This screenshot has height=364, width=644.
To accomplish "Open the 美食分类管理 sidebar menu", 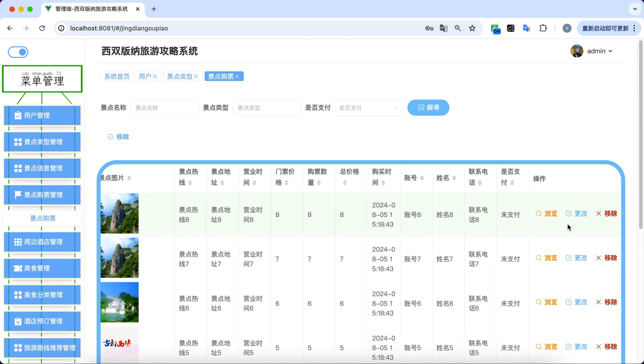I will (42, 295).
